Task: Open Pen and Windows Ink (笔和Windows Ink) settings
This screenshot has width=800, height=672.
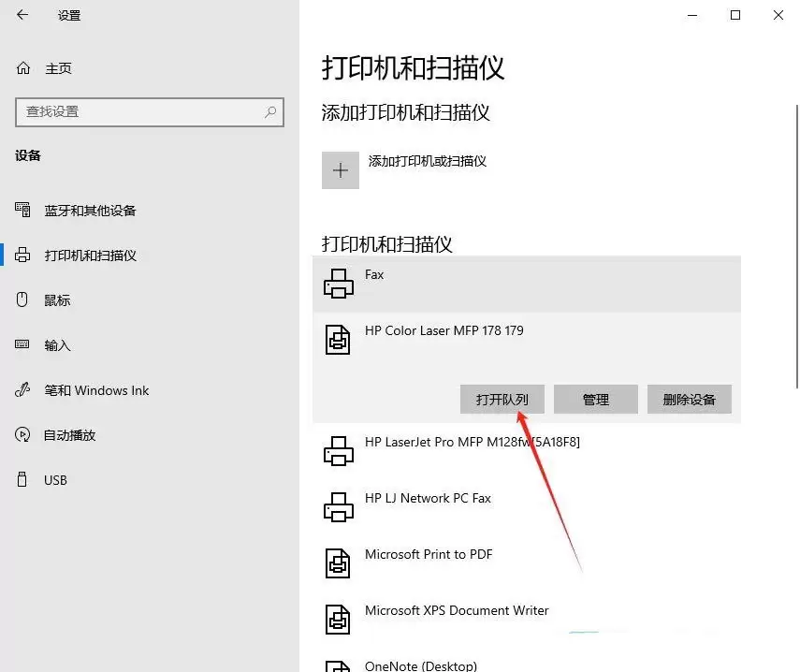Action: coord(97,389)
